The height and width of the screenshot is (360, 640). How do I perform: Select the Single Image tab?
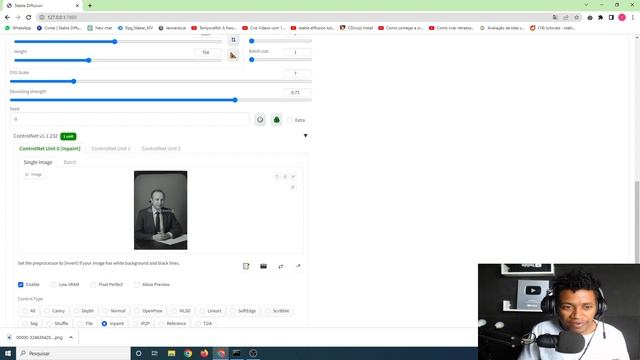[38, 162]
